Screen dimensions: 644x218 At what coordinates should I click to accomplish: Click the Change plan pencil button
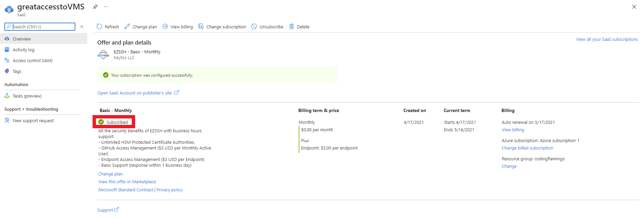coord(141,27)
